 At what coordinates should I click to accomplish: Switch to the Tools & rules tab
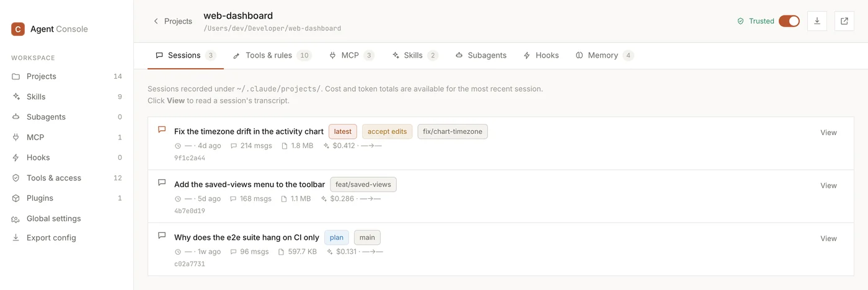tap(272, 55)
